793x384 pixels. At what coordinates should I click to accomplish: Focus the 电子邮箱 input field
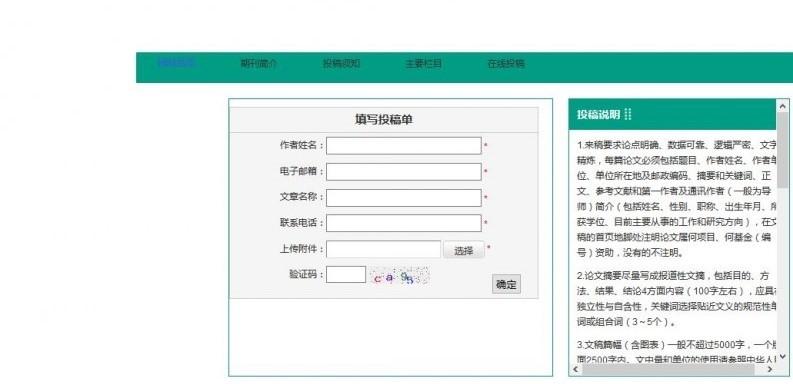tap(404, 172)
